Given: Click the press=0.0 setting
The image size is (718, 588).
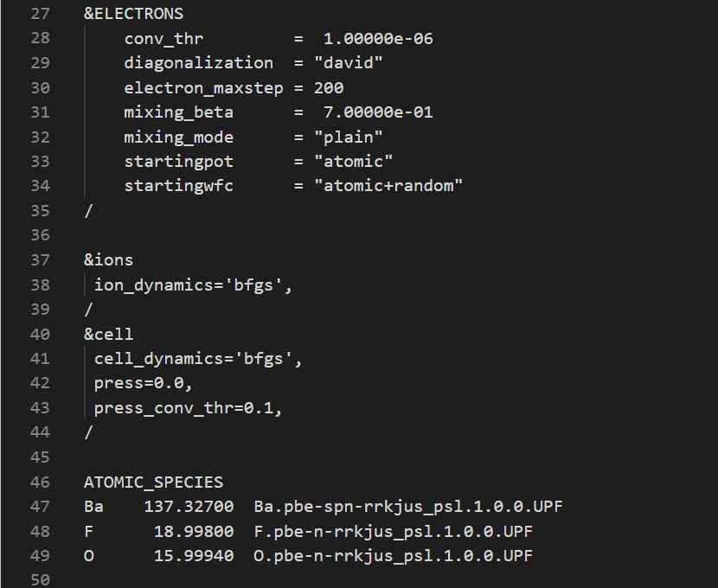Looking at the screenshot, I should click(x=138, y=384).
